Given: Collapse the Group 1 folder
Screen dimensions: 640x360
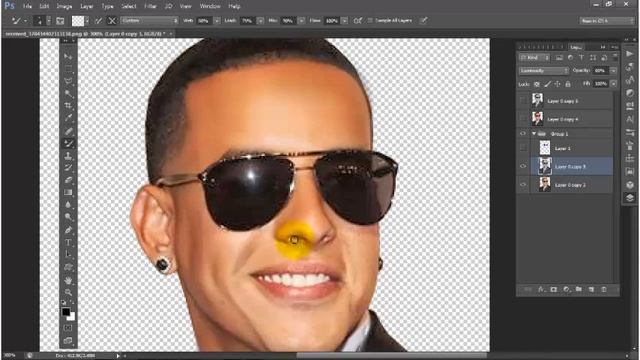Looking at the screenshot, I should 534,133.
